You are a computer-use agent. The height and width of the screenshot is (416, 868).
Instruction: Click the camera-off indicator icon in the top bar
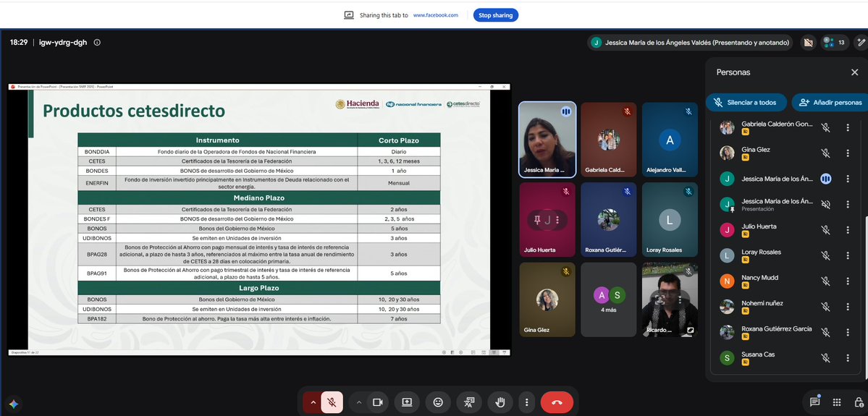[808, 43]
